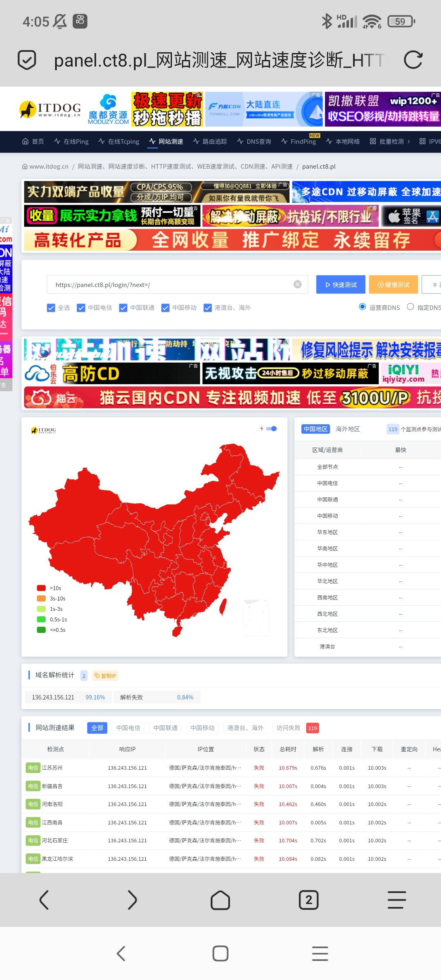The width and height of the screenshot is (441, 980).
Task: Tap the shield security icon in address bar
Action: [27, 60]
